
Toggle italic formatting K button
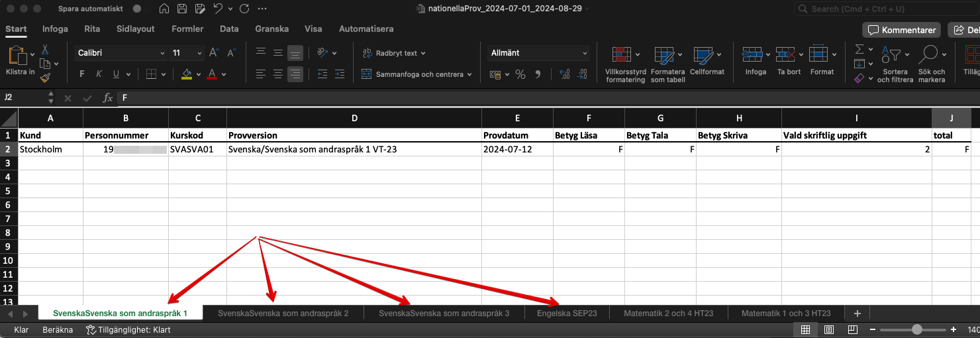click(x=99, y=74)
